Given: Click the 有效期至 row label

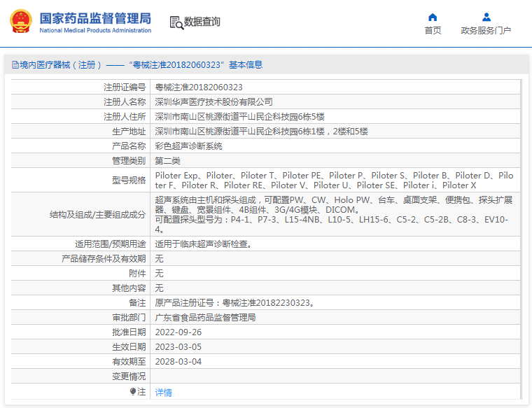Looking at the screenshot, I should click(129, 362).
